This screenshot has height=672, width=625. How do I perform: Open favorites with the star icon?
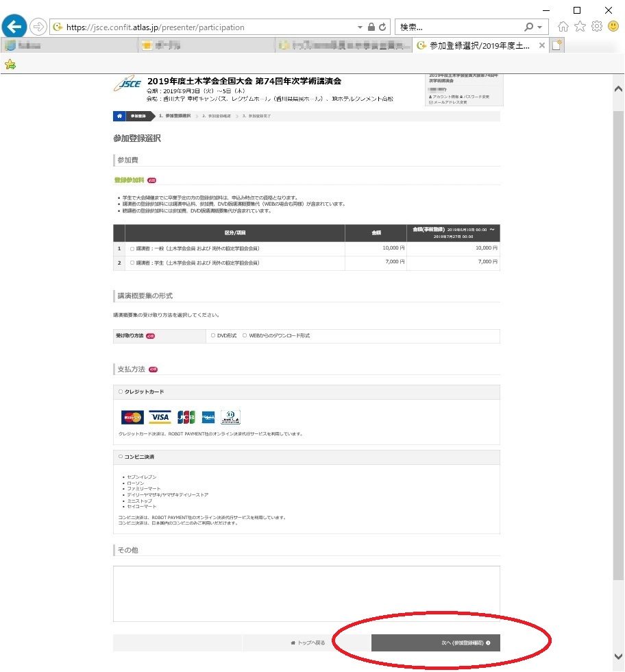pos(580,27)
